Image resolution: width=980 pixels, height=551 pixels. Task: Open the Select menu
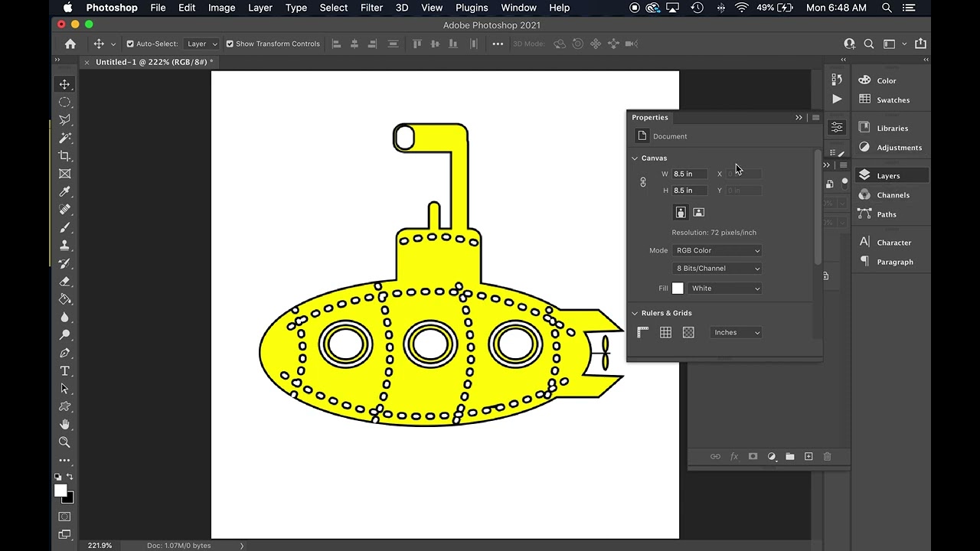pos(334,8)
